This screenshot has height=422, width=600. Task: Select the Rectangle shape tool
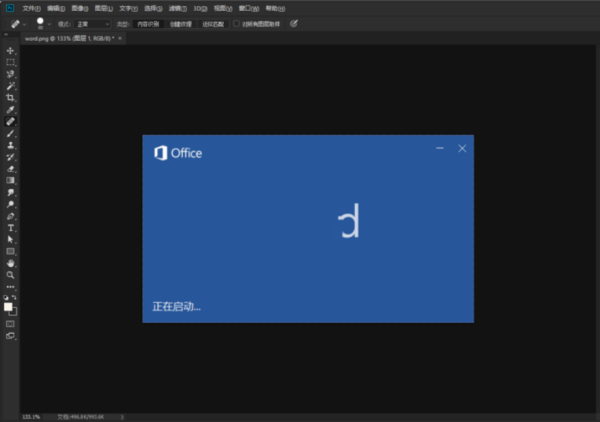tap(10, 251)
